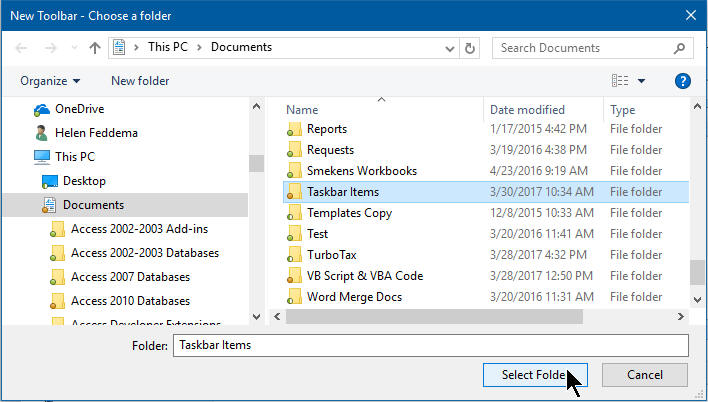Click the Taskbar Items folder icon
708x402 pixels.
click(294, 192)
